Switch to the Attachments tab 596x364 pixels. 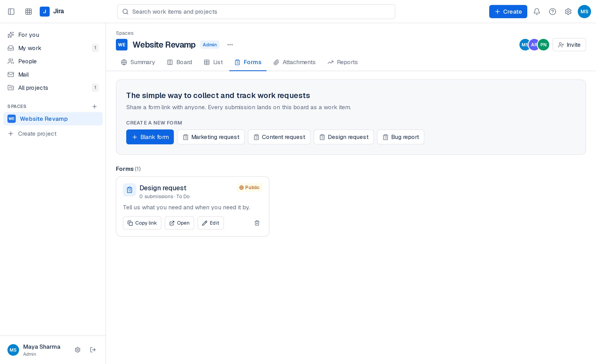tap(294, 62)
